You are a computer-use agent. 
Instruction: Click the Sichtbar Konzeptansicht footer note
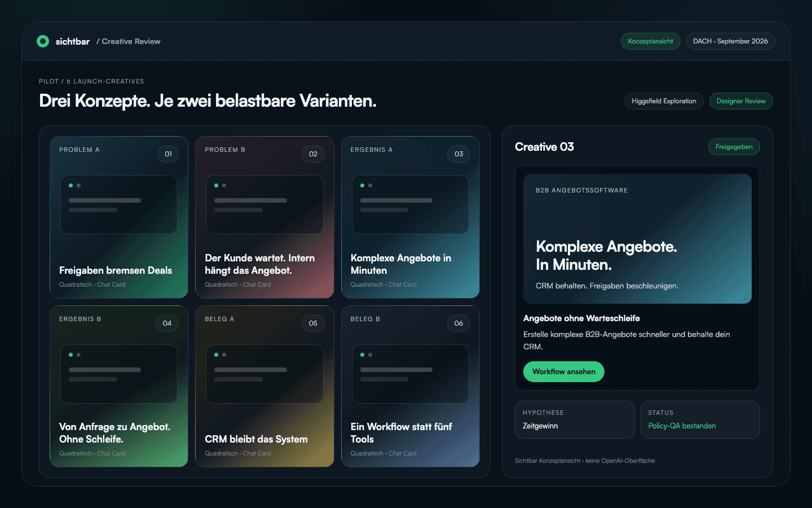point(585,461)
